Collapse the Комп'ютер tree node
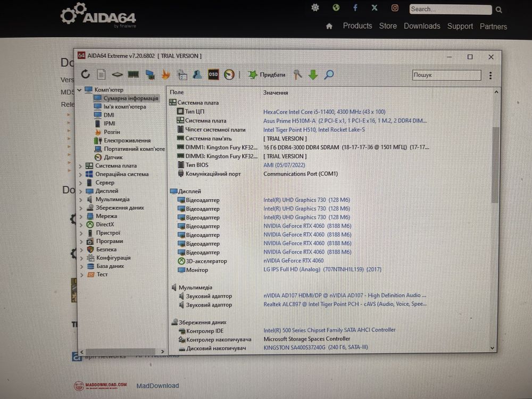 coord(79,90)
